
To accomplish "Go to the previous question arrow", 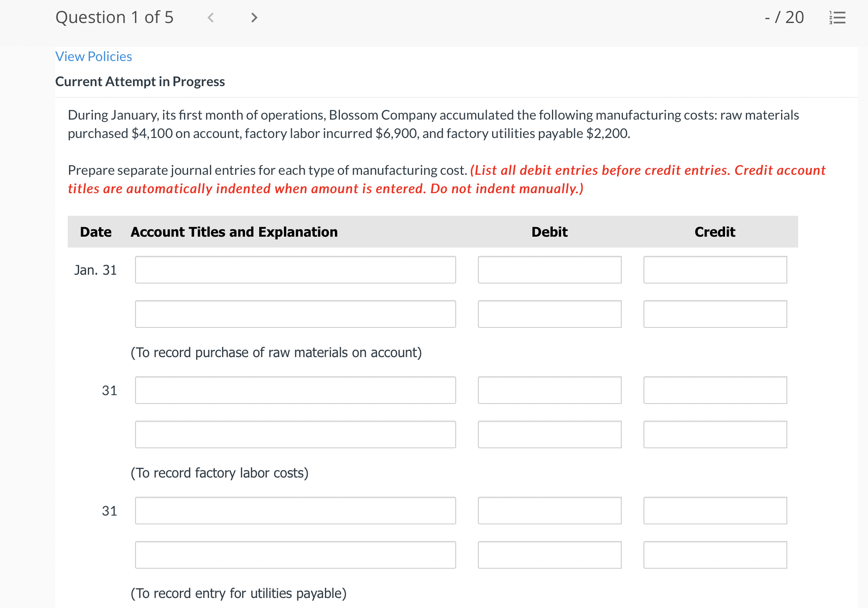I will [x=211, y=18].
